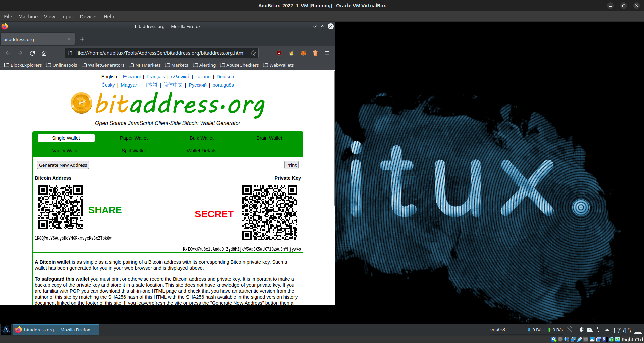Switch language to Русский
Image resolution: width=644 pixels, height=343 pixels.
198,85
